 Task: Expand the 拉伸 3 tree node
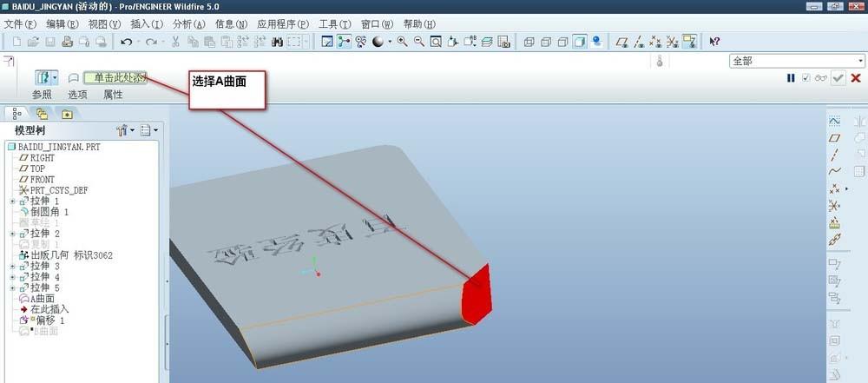pos(13,266)
